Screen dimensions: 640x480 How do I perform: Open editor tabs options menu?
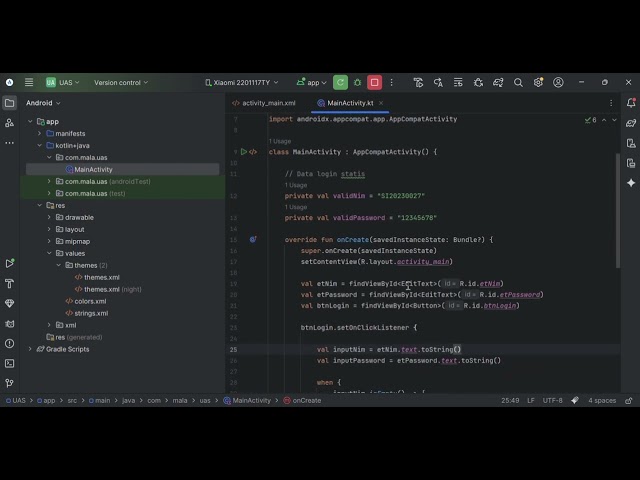[x=611, y=103]
